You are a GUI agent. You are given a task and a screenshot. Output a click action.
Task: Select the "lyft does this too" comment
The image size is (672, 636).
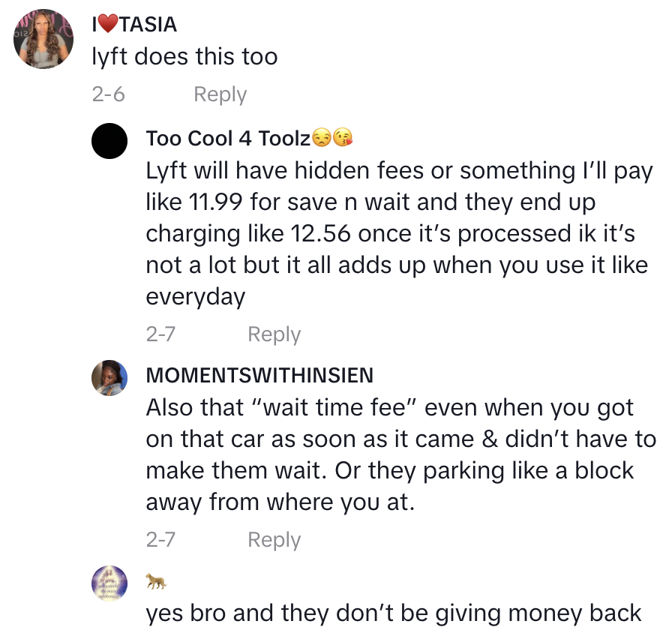184,57
